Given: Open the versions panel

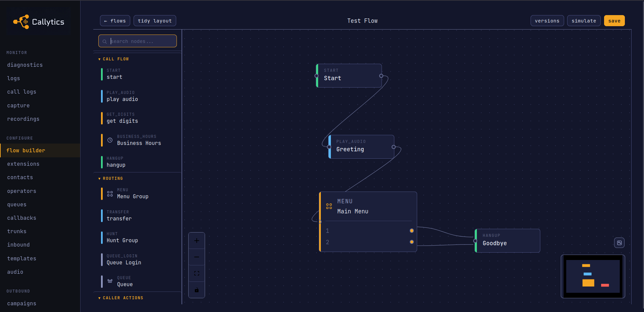Looking at the screenshot, I should [x=547, y=21].
